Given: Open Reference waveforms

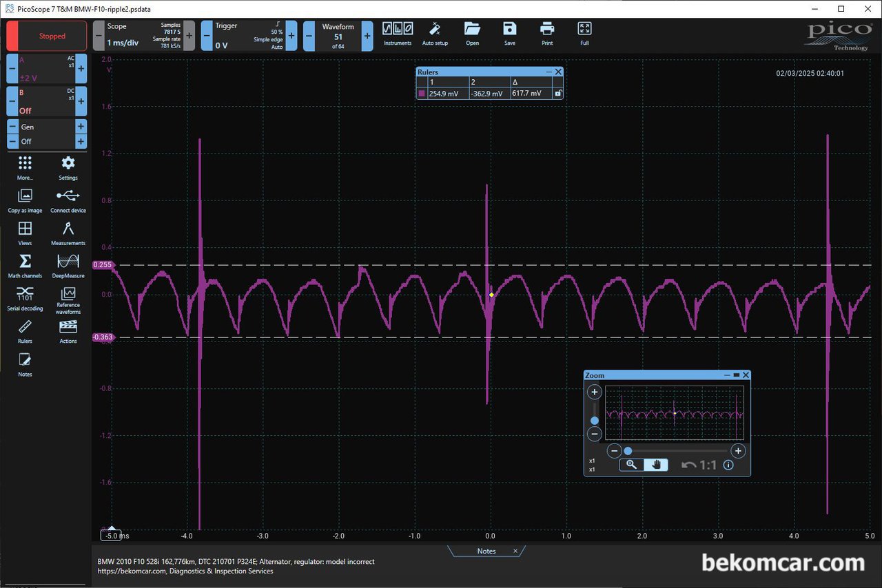Looking at the screenshot, I should point(68,300).
